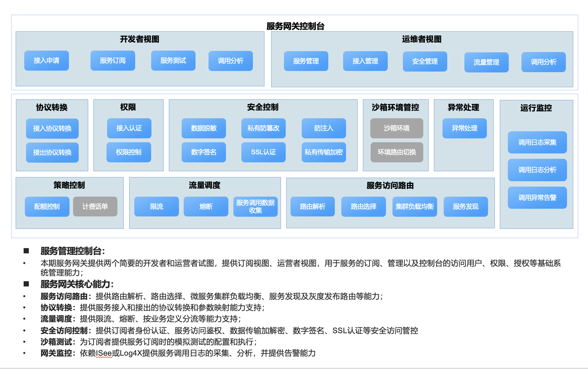Click the bullet line starting 流量调度:

pyautogui.click(x=141, y=319)
